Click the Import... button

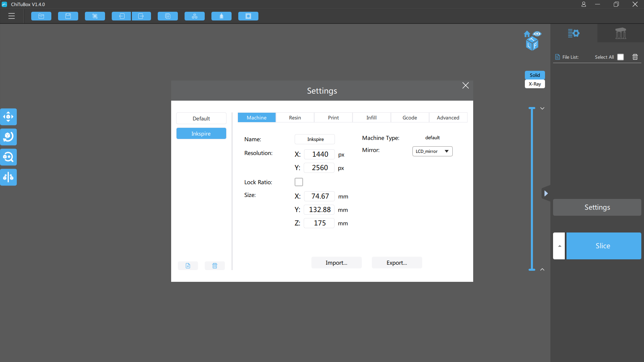pos(337,263)
